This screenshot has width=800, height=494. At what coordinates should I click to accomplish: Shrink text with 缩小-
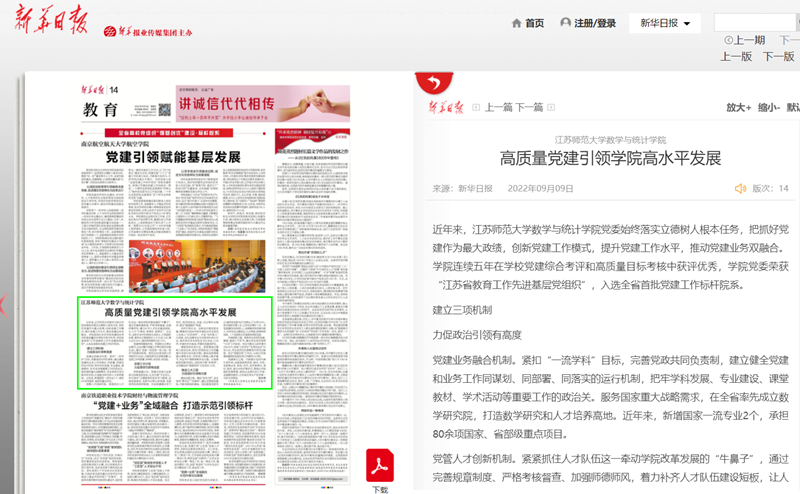[769, 107]
